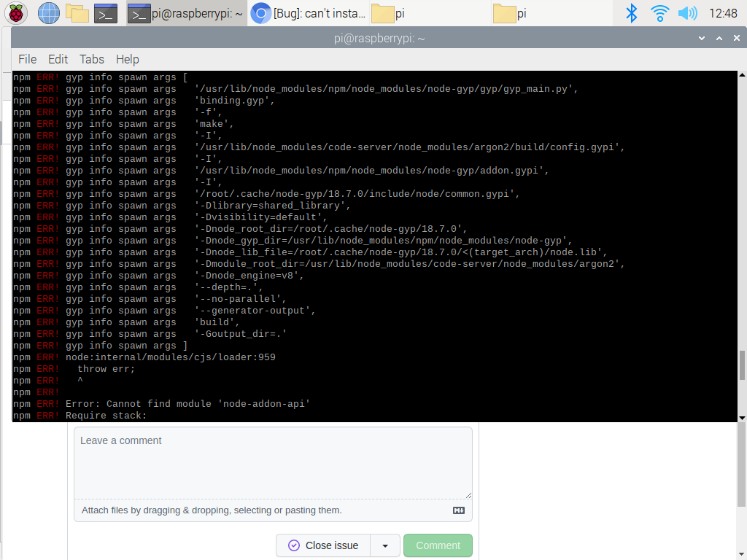Focus the Leave a comment text box
Screen dimensions: 747x560
273,463
